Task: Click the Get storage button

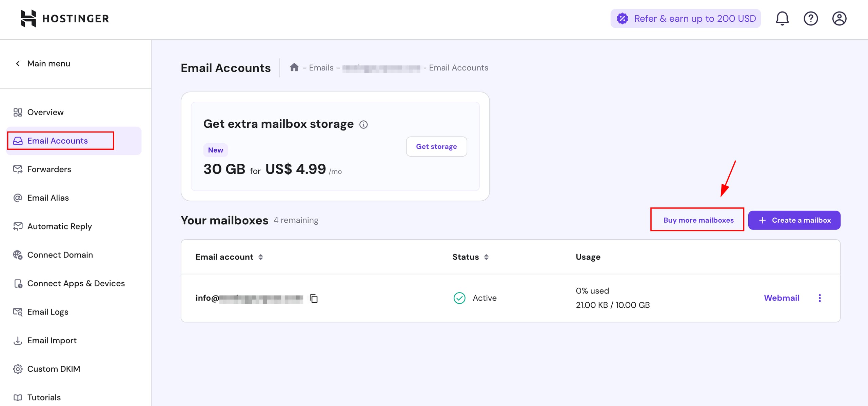Action: [x=436, y=146]
